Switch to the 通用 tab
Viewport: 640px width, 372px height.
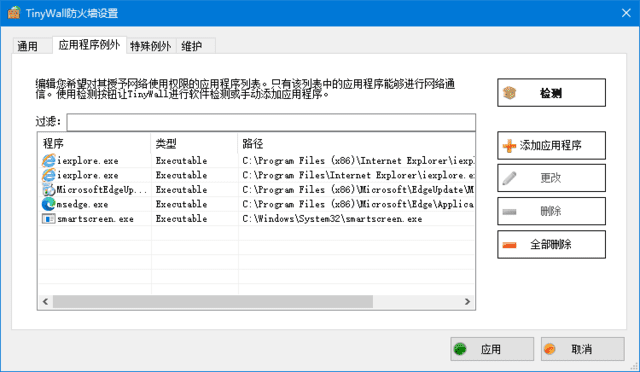pos(32,46)
